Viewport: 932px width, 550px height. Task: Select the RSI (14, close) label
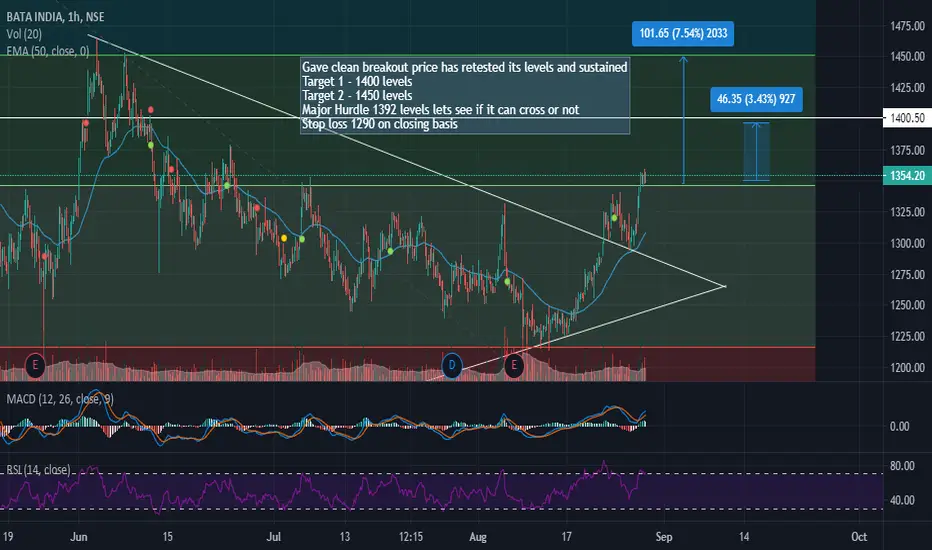[x=38, y=470]
